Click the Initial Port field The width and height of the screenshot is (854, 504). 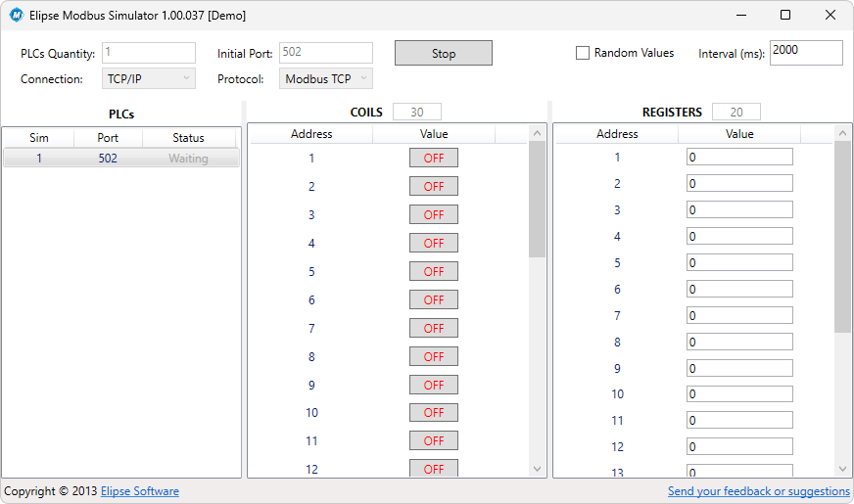(326, 53)
